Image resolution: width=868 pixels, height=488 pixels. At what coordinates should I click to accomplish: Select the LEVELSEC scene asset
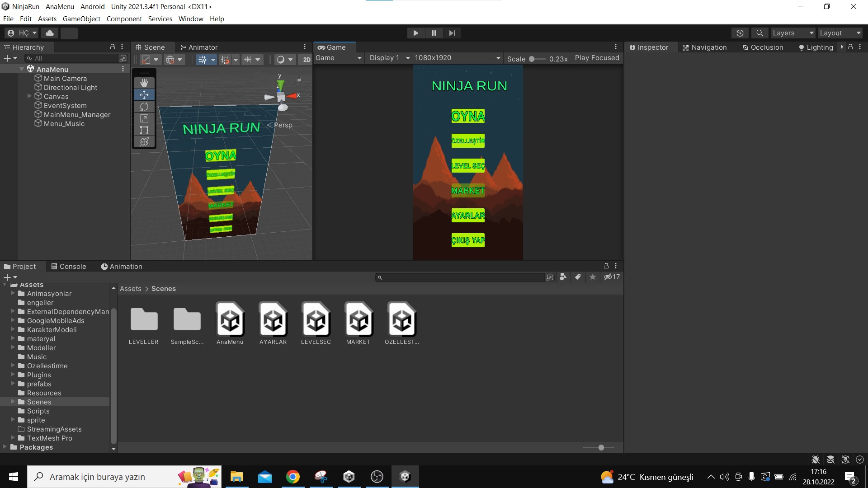coord(316,324)
